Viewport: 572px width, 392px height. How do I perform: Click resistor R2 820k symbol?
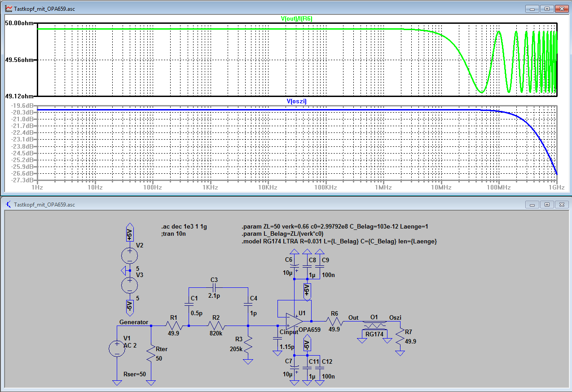[216, 326]
